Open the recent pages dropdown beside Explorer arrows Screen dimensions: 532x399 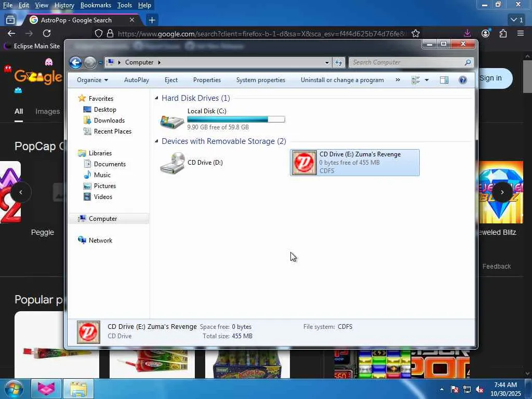(x=100, y=63)
